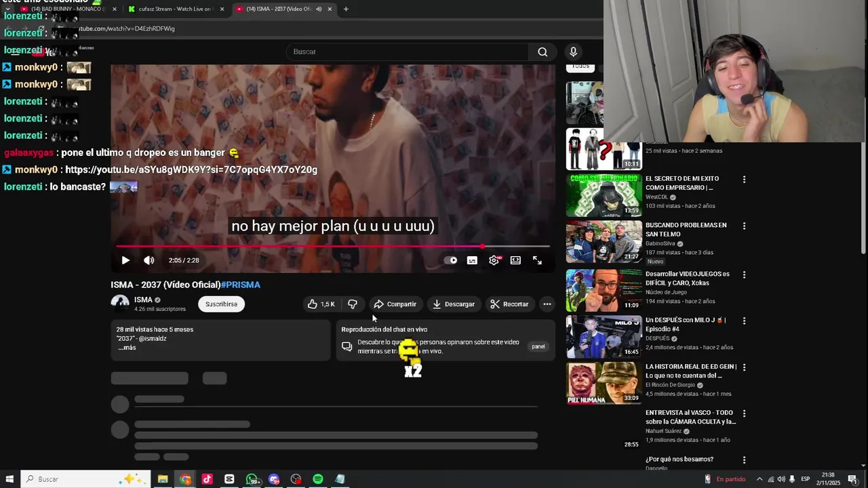Screen dimensions: 868x488
Task: Expand video description with ...más
Action: point(127,348)
